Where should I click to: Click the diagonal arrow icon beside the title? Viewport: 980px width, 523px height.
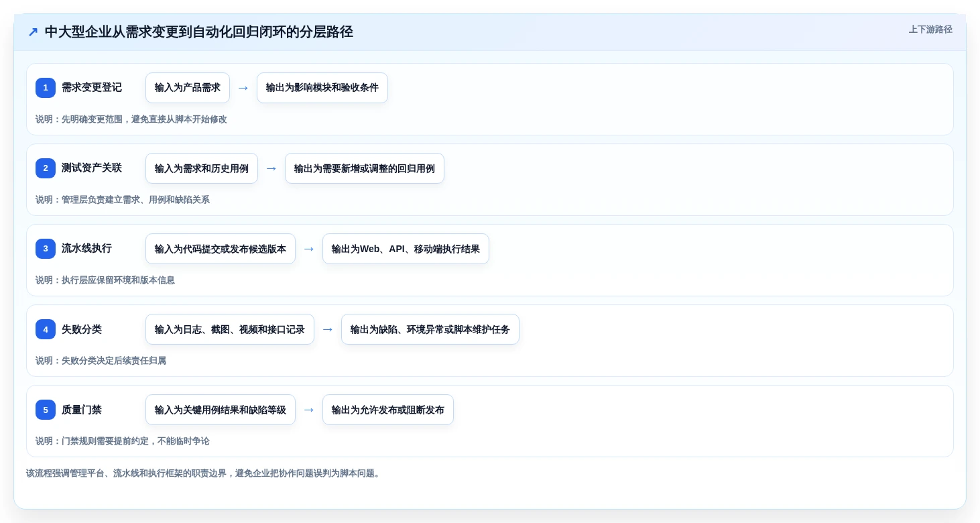[x=33, y=32]
